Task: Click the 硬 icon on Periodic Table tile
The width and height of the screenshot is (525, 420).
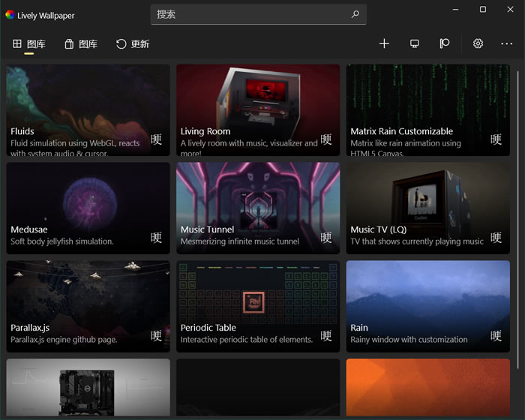Action: coord(326,336)
